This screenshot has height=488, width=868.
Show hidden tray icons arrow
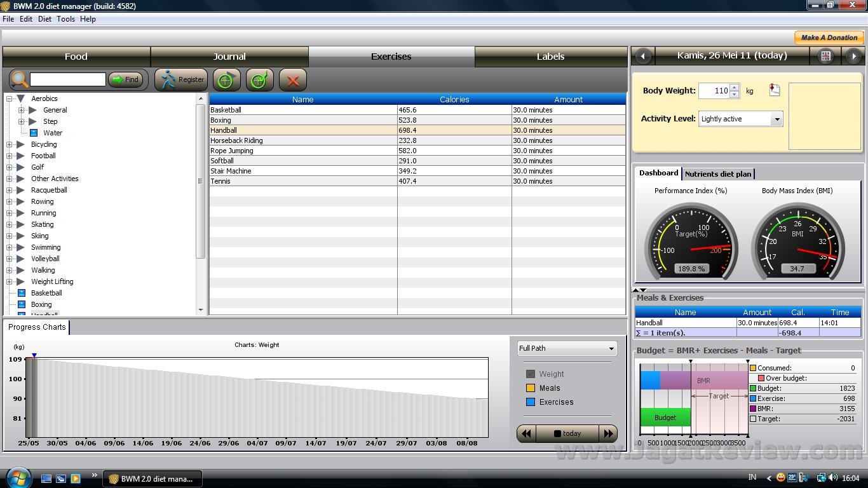tap(769, 478)
